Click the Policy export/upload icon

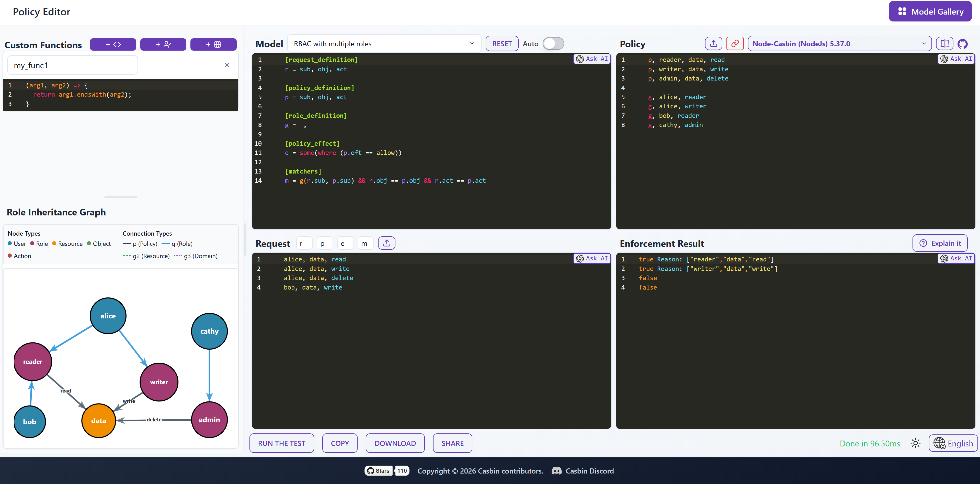[x=713, y=43]
